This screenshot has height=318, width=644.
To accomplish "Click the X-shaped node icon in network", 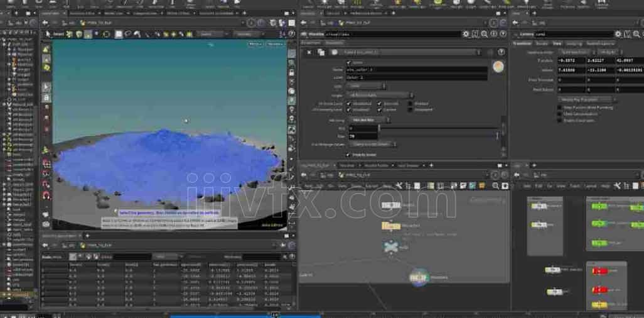I will coord(391,247).
